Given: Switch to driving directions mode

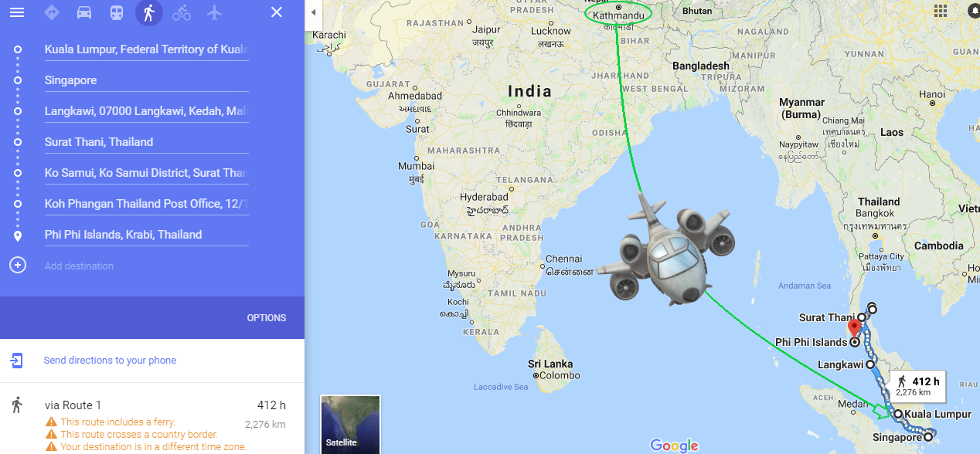Looking at the screenshot, I should coord(84,12).
